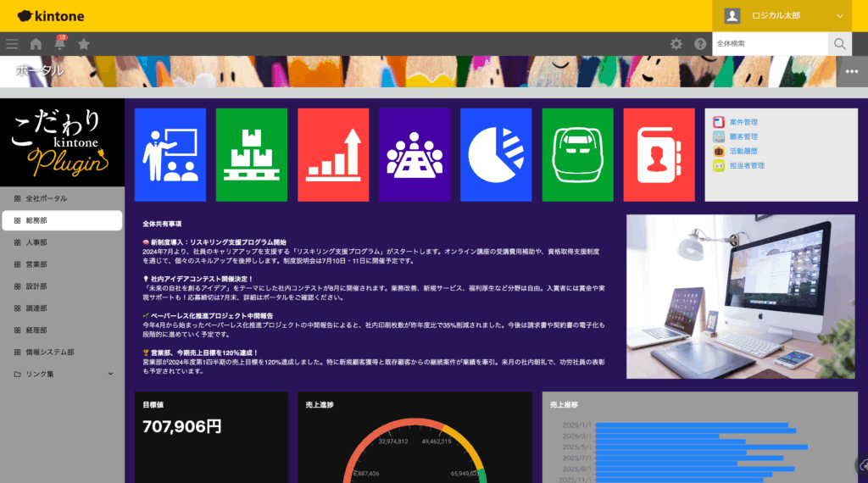Open the blue presentation training tile
Screen dimensions: 868x483
point(170,155)
